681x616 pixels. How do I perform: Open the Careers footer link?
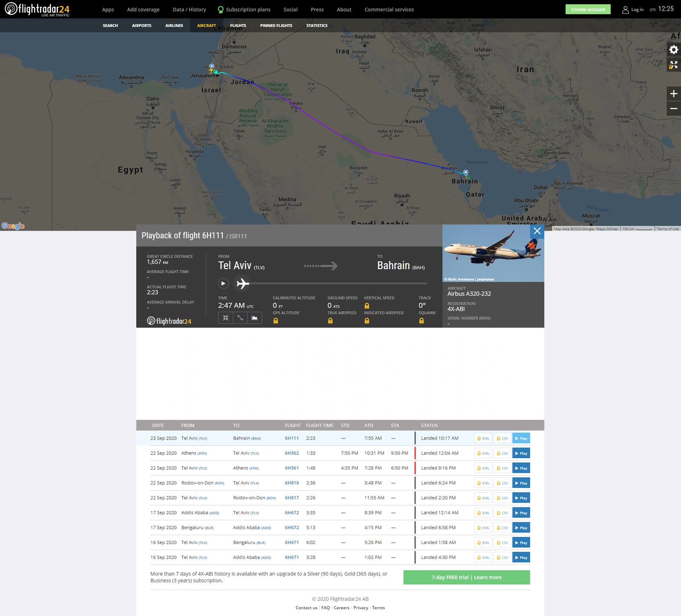click(341, 607)
